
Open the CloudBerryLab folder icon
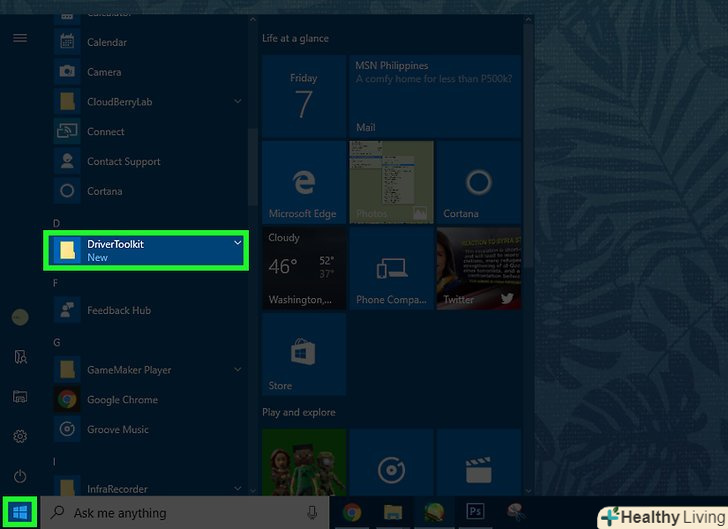click(x=67, y=101)
